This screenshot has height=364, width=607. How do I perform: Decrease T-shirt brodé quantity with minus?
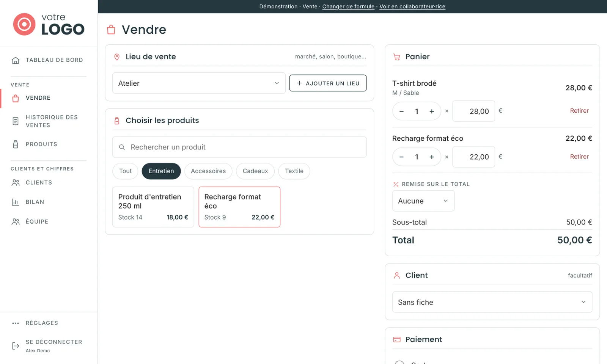401,111
